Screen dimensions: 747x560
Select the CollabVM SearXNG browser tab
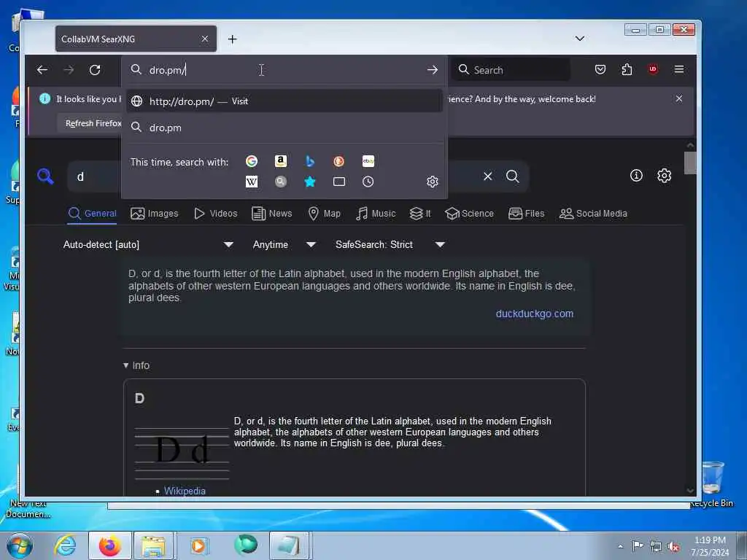(136, 39)
